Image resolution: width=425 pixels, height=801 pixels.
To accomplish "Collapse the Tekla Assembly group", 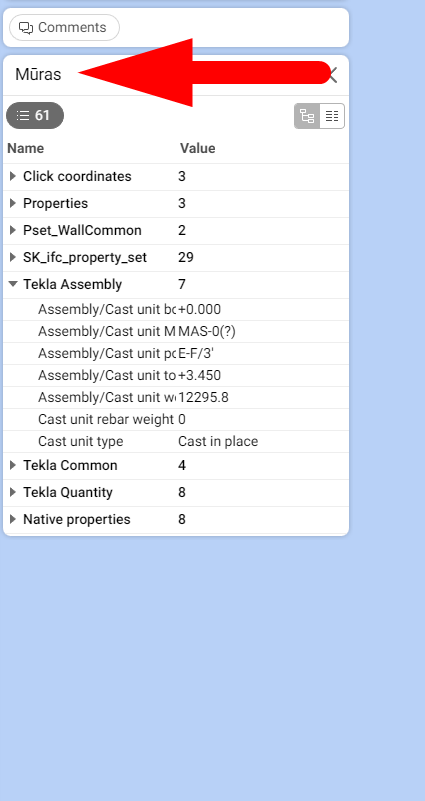I will tap(13, 285).
